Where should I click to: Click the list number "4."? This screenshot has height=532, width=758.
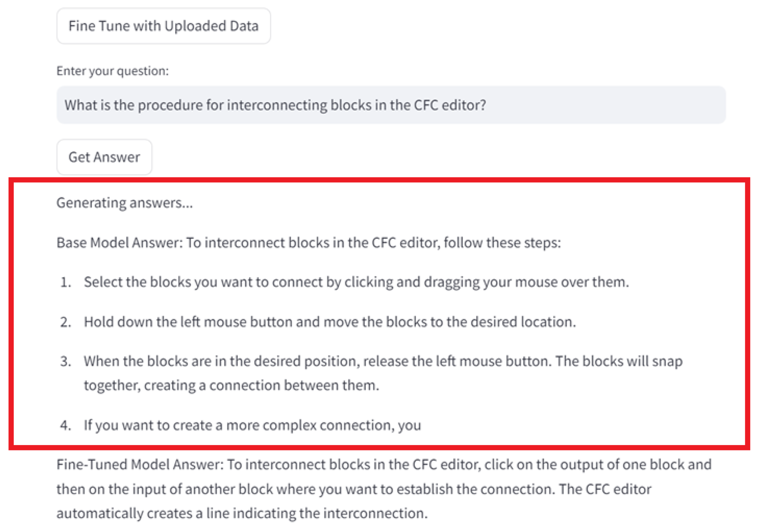click(x=66, y=425)
